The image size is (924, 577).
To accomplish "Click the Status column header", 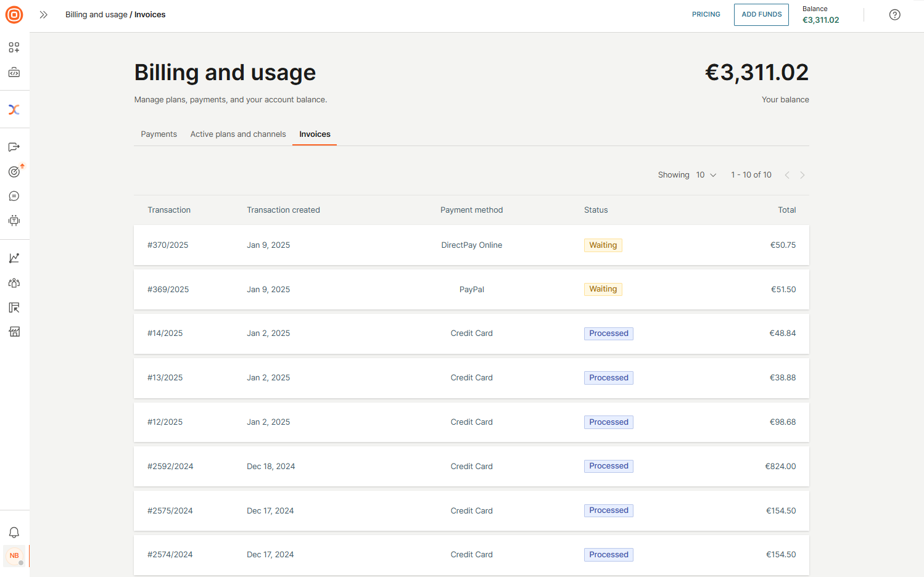I will [596, 210].
